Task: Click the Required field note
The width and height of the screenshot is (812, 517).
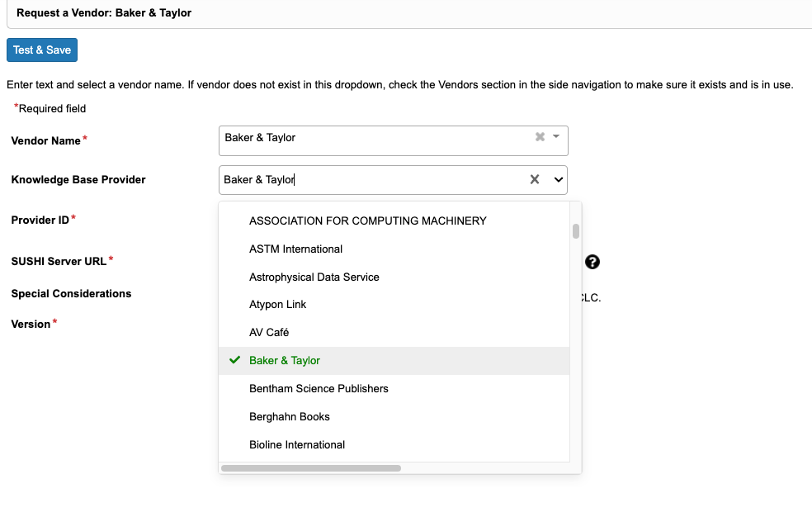Action: (x=50, y=108)
